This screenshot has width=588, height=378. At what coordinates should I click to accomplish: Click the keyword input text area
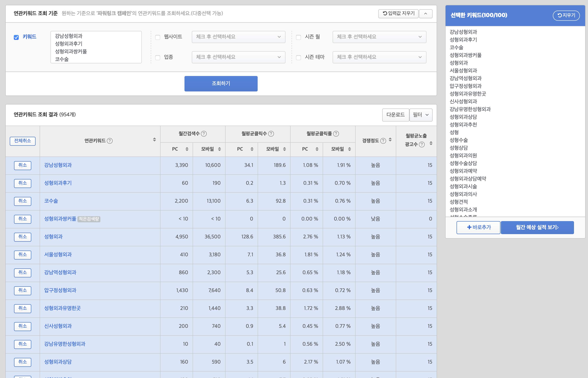coord(96,47)
